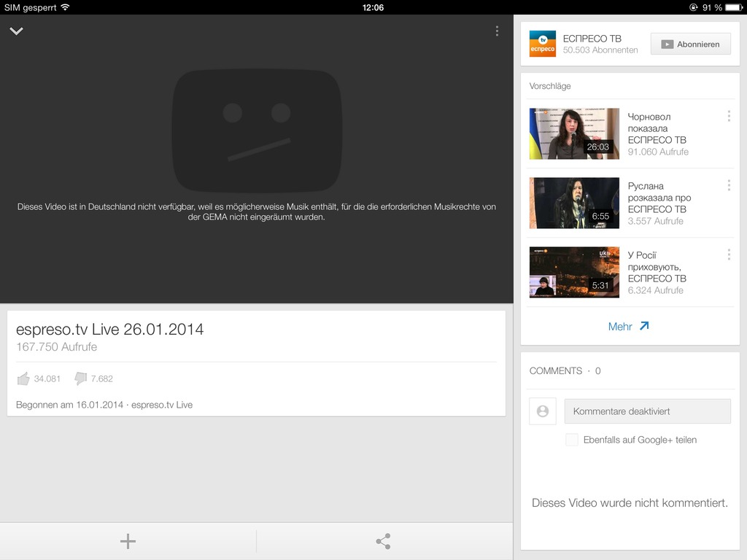Play the 5:31 suggested video thumbnail
The width and height of the screenshot is (747, 560).
click(x=574, y=272)
